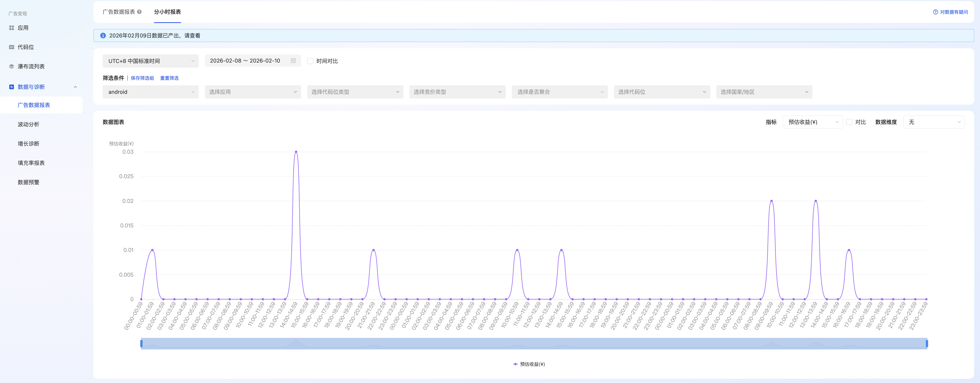Click the 保存筛选组 link
980x383 pixels.
tap(142, 78)
